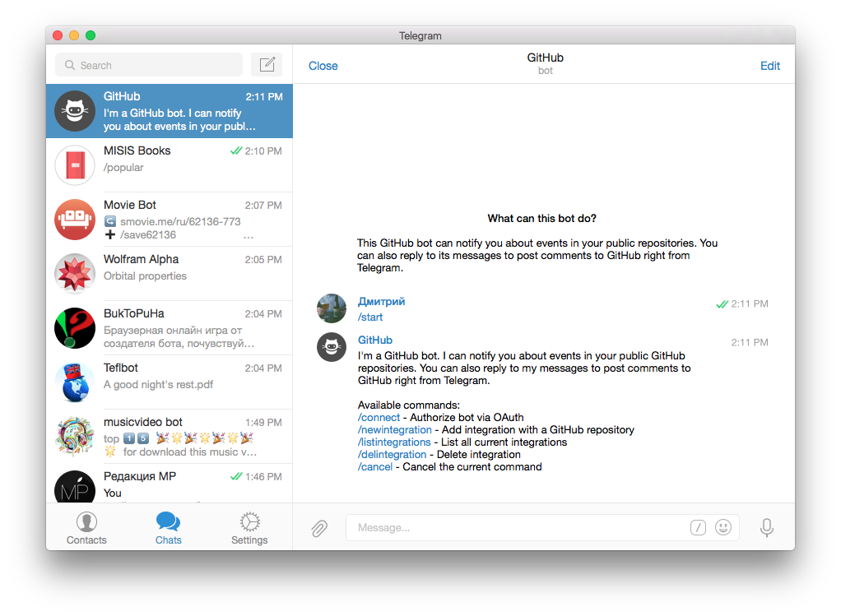Open the bot commands slash icon
This screenshot has width=841, height=616.
(698, 527)
